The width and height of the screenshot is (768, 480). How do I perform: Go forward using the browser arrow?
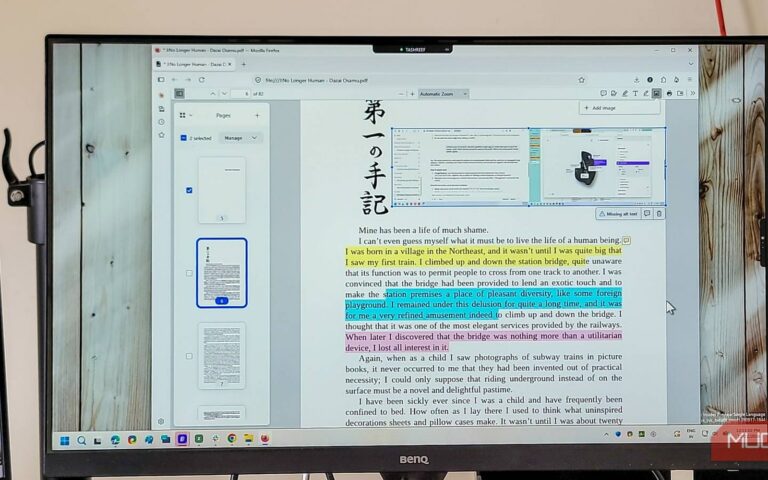coord(188,79)
